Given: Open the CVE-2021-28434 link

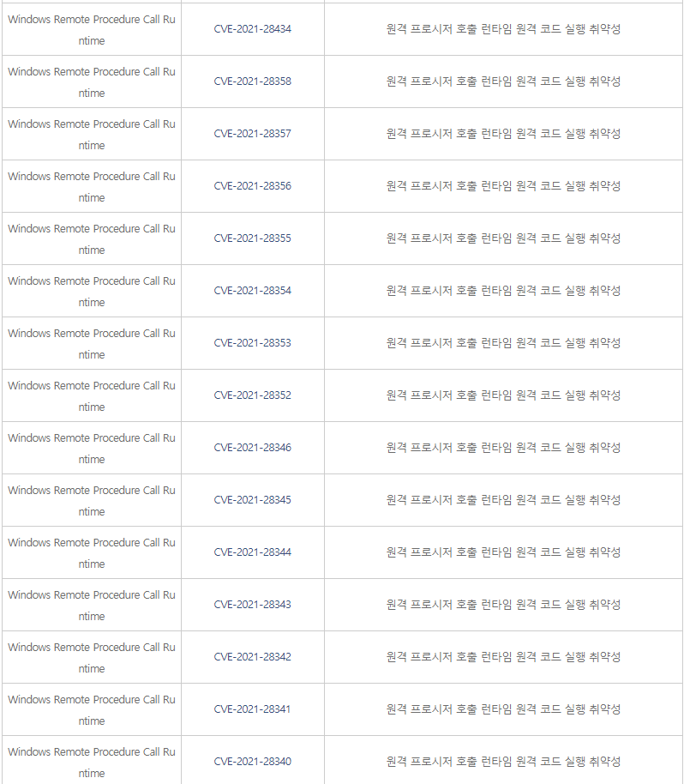Looking at the screenshot, I should click(252, 29).
